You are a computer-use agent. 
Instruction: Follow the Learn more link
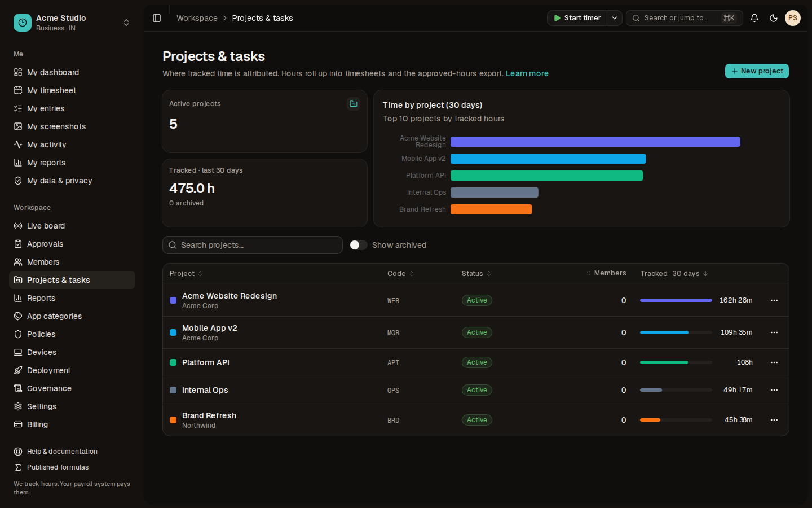point(527,73)
